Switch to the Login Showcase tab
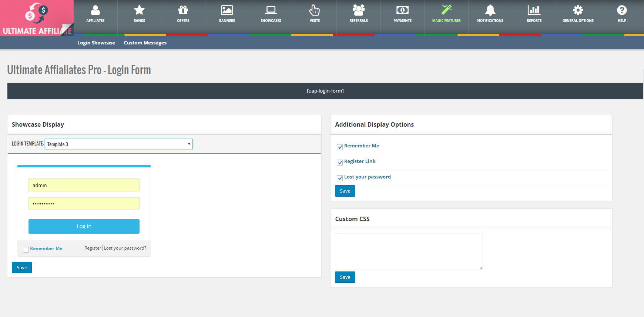This screenshot has height=317, width=644. click(96, 43)
